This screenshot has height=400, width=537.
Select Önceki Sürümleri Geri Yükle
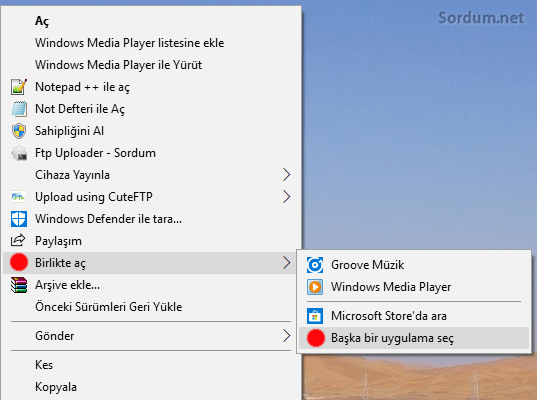150,307
